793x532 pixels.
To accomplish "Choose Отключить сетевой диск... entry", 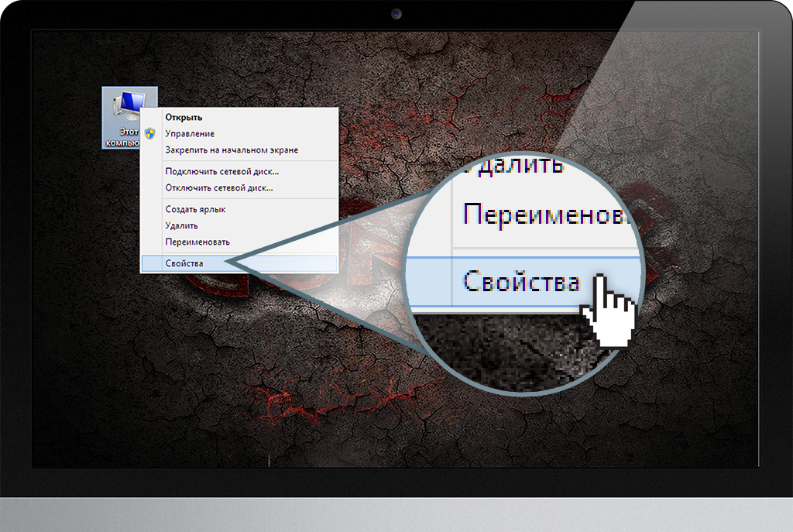I will point(218,187).
